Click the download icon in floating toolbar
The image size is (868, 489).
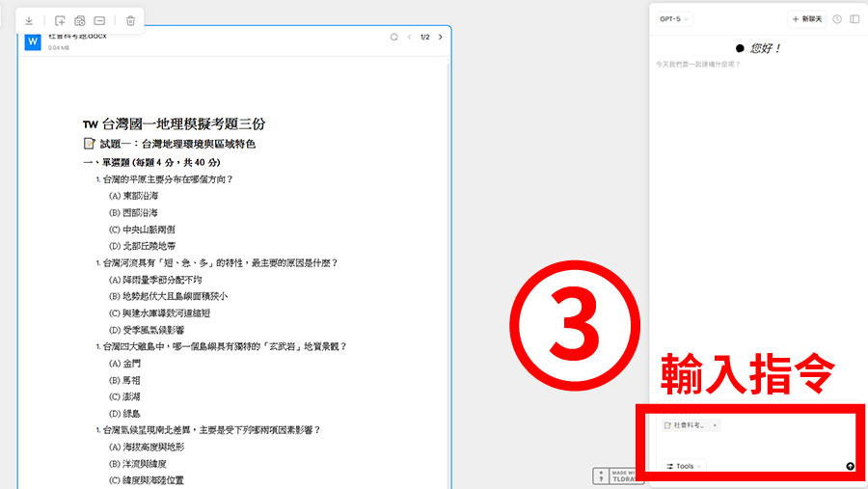(29, 20)
